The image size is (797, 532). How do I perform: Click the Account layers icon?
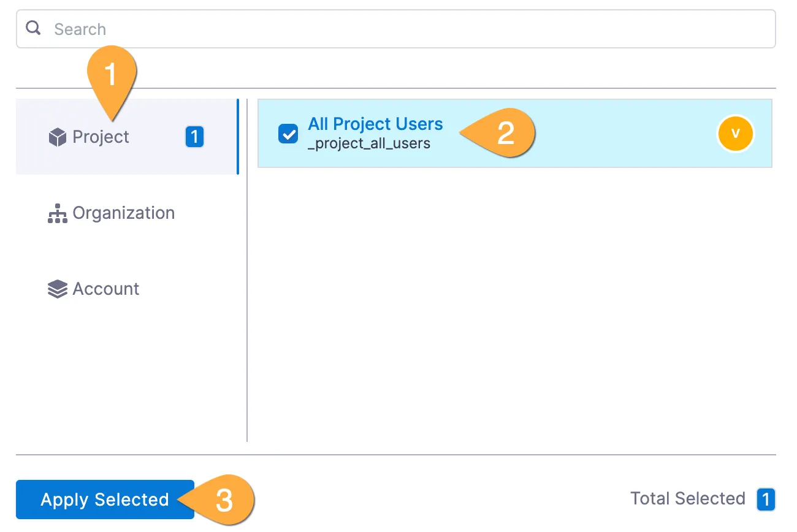pyautogui.click(x=57, y=289)
